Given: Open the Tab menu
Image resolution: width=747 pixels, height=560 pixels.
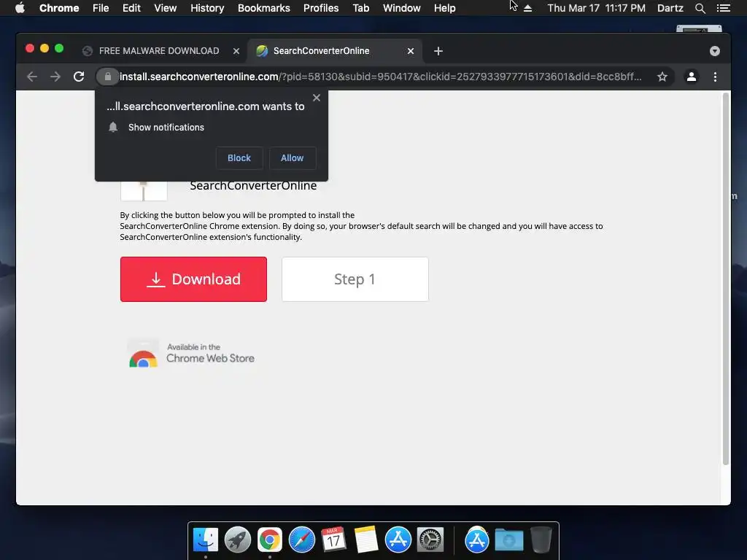Looking at the screenshot, I should (x=361, y=8).
